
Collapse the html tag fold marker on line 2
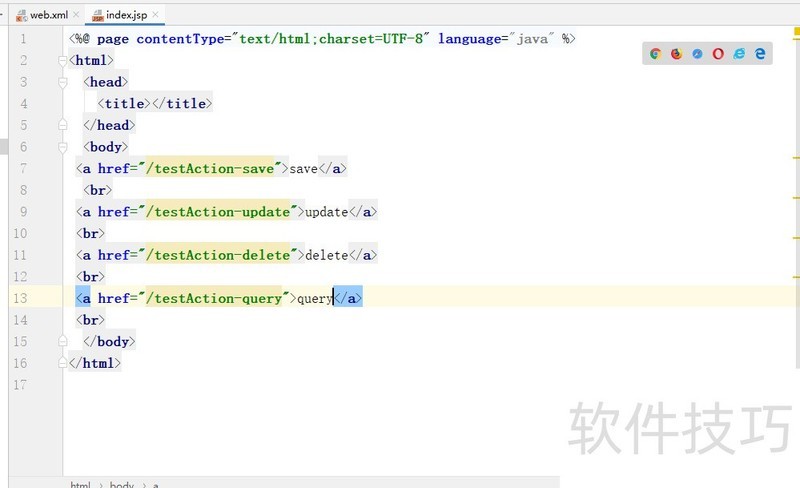pyautogui.click(x=63, y=60)
